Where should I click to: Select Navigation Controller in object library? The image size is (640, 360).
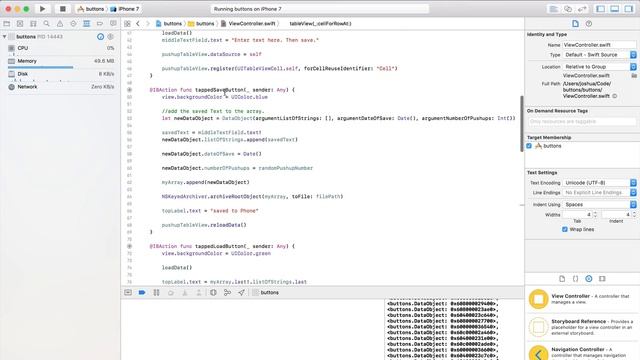[x=582, y=352]
